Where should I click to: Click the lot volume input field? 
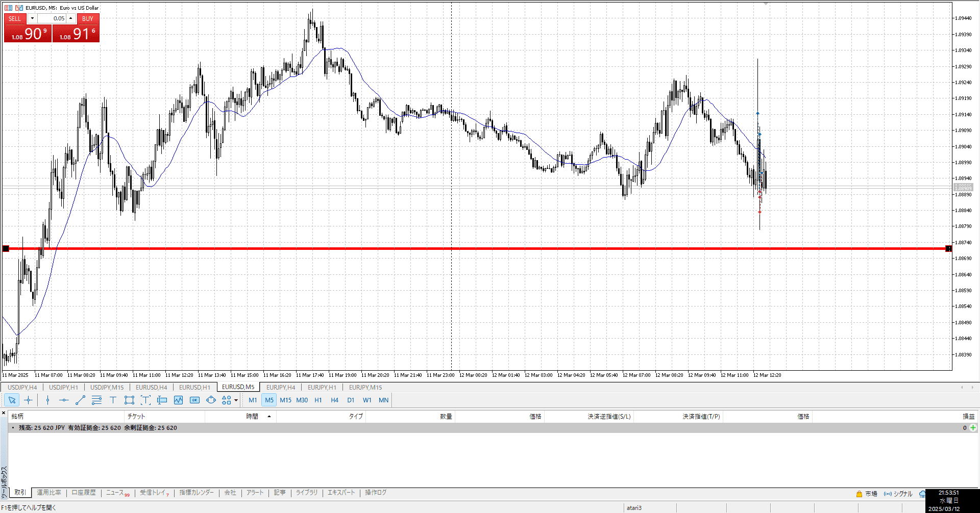pyautogui.click(x=52, y=18)
